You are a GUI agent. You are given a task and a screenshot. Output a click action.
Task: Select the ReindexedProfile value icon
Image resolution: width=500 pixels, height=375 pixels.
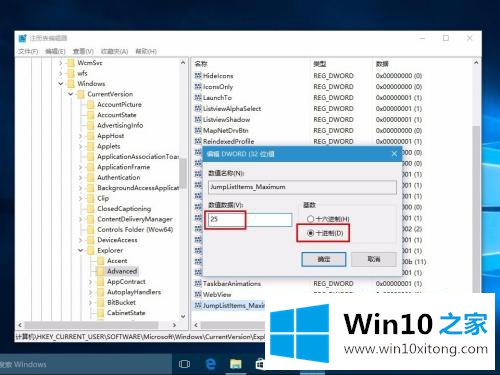(x=198, y=141)
